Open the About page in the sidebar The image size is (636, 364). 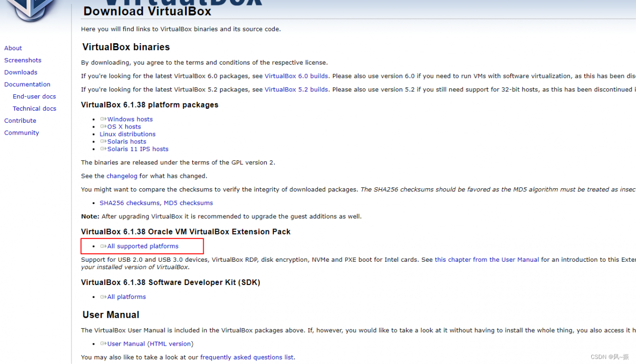[x=13, y=48]
